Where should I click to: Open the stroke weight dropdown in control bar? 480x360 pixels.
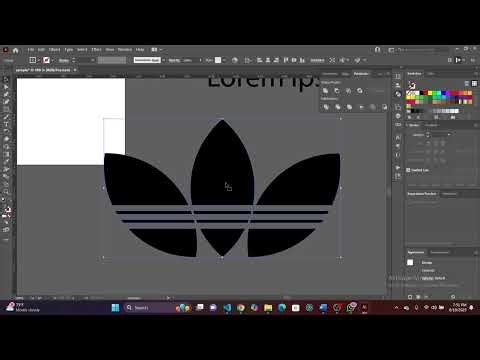point(93,60)
